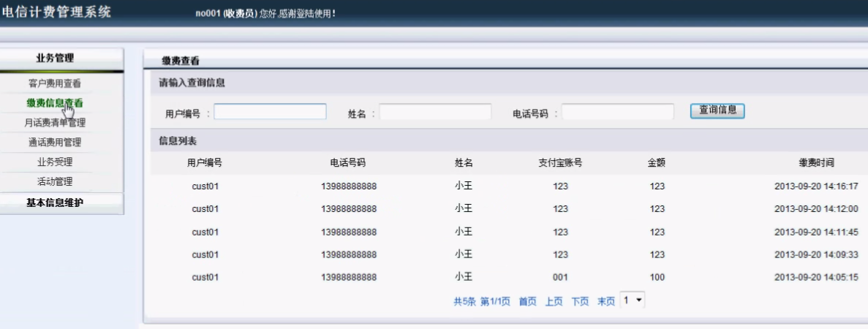Select 缴费信息查看 menu item
Image resolution: width=868 pixels, height=329 pixels.
coord(54,102)
